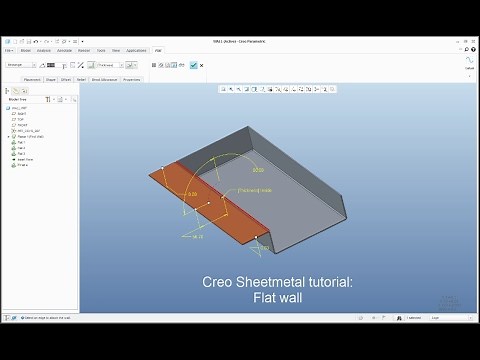The width and height of the screenshot is (480, 360).
Task: Click the Zoom In icon in graphics toolbar
Action: 231,89
